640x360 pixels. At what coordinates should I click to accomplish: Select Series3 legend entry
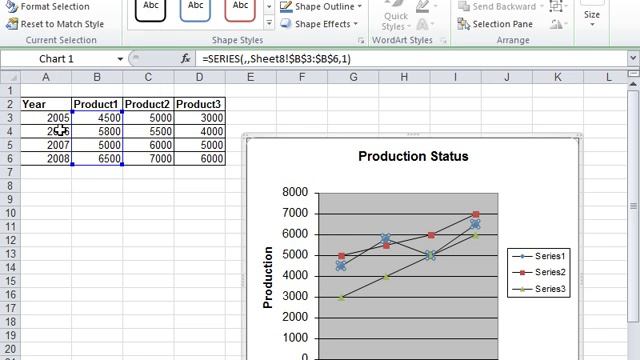(538, 289)
